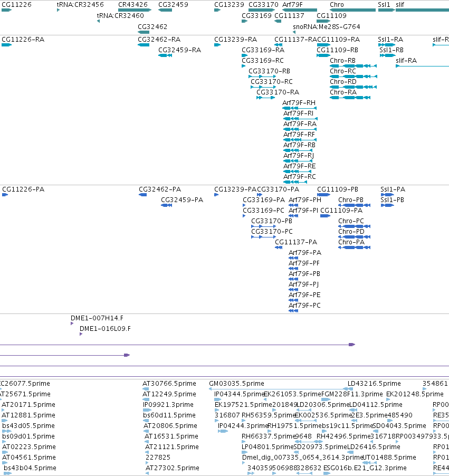Open the CR43426 gene feature
This screenshot has width=449, height=476.
(135, 10)
